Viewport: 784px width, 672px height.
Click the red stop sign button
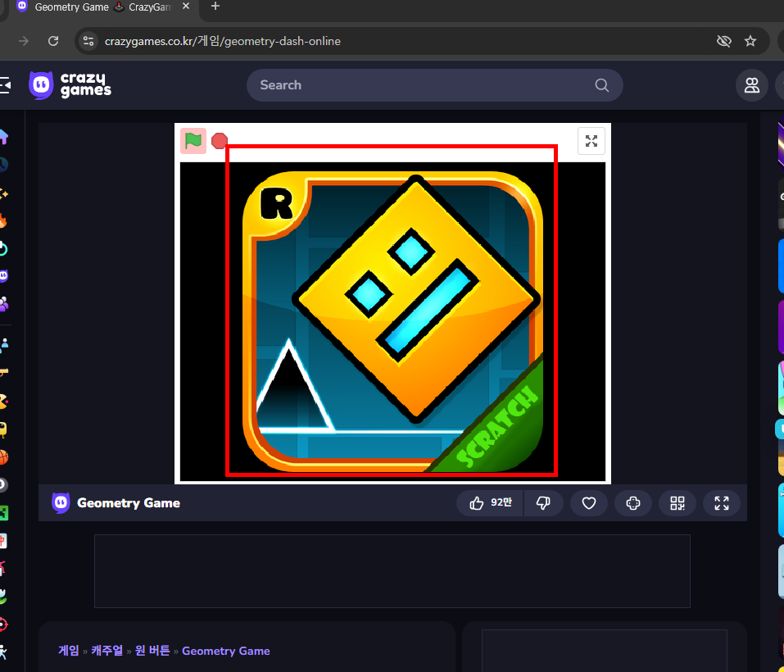click(220, 141)
